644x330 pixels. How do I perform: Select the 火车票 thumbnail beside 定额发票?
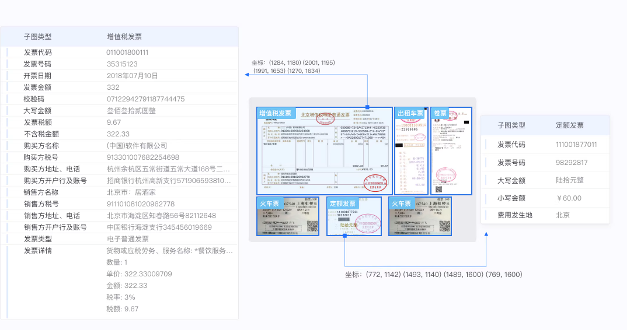[x=420, y=216]
